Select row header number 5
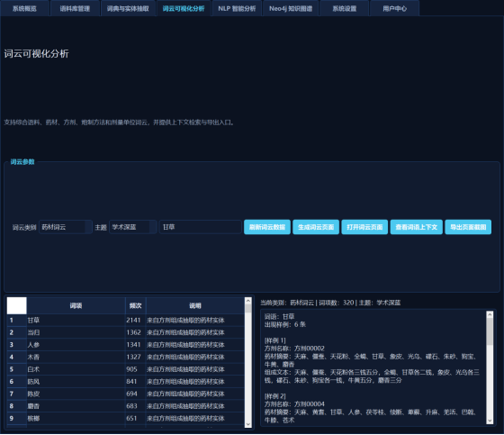504x435 pixels. [17, 369]
